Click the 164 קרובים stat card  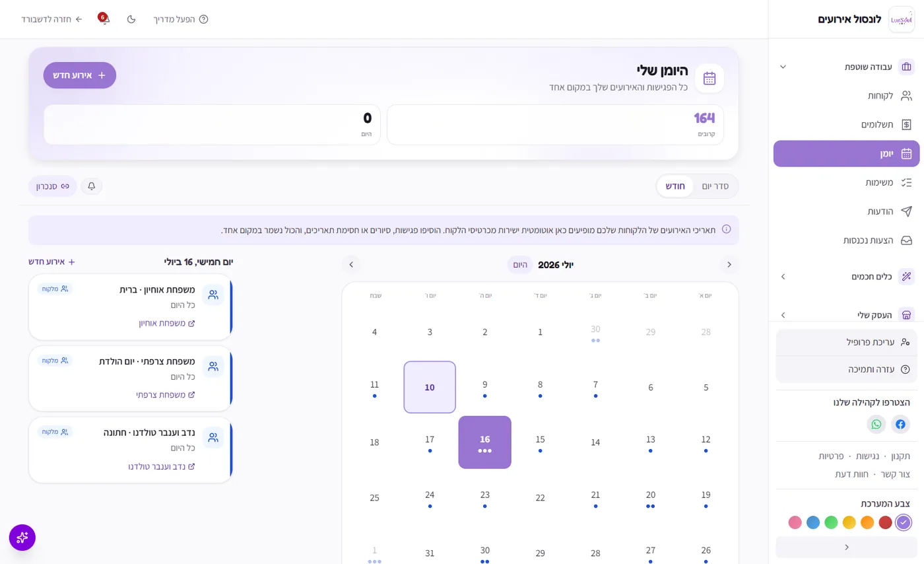coord(555,125)
